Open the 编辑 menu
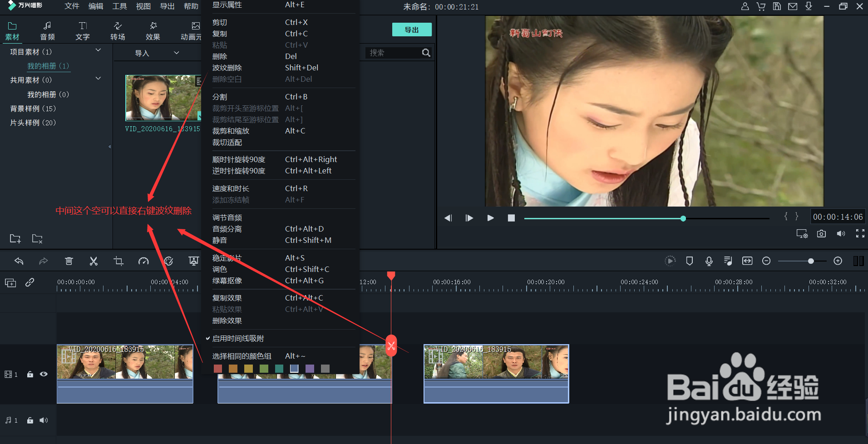 point(96,6)
